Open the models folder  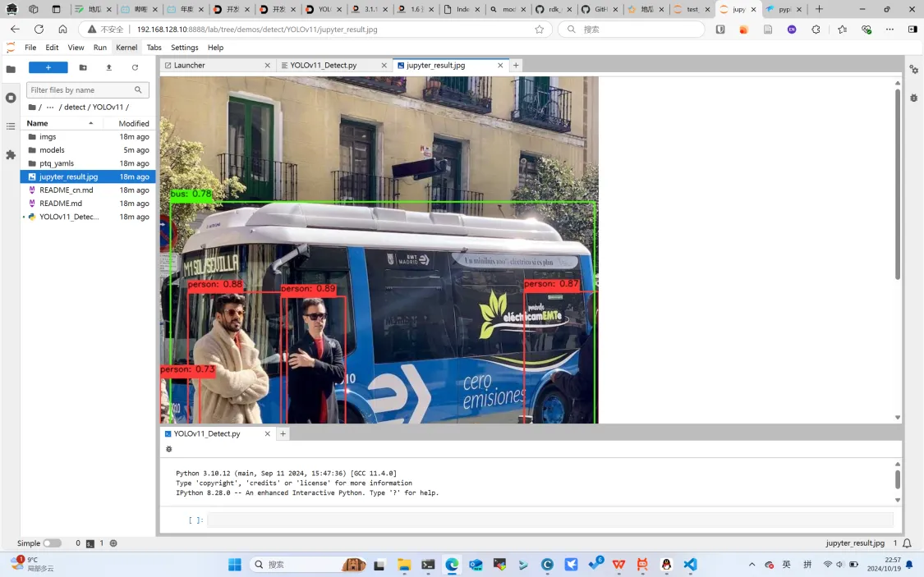click(88, 150)
